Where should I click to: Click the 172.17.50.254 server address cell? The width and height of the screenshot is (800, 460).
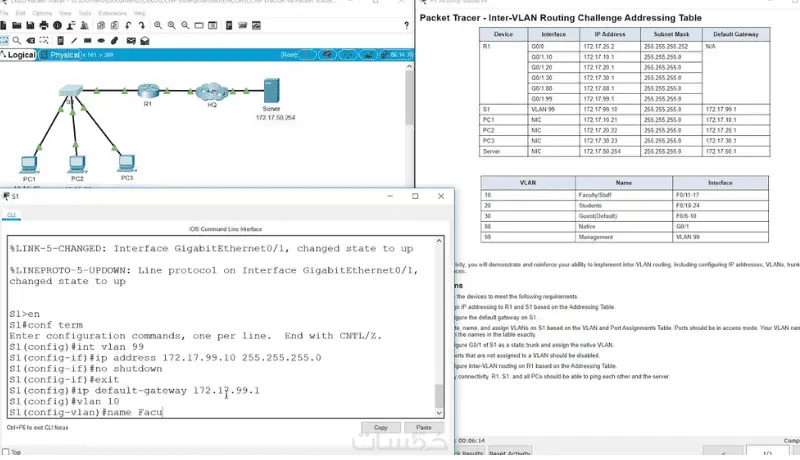click(x=610, y=151)
